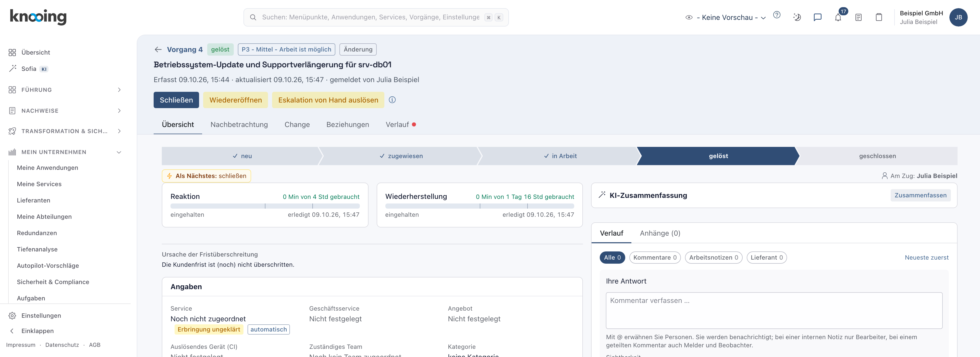Click the search magnifier icon

coord(253,17)
